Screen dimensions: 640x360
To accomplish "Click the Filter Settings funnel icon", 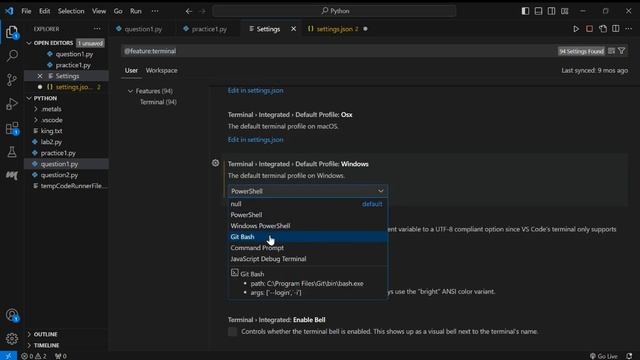I will [622, 51].
